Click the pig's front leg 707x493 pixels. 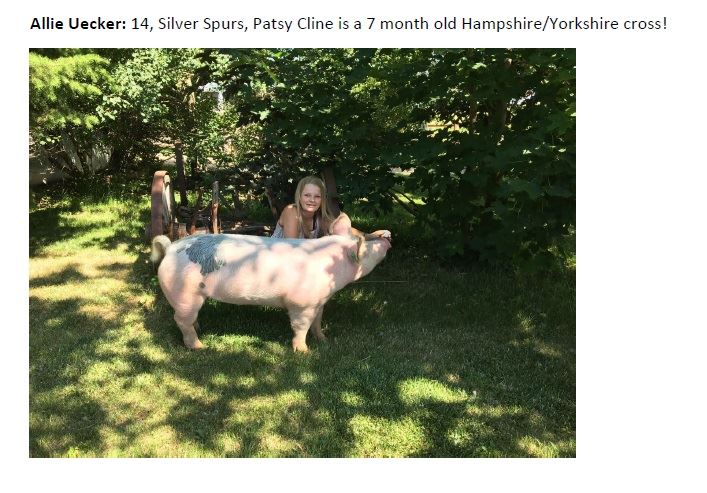[301, 328]
